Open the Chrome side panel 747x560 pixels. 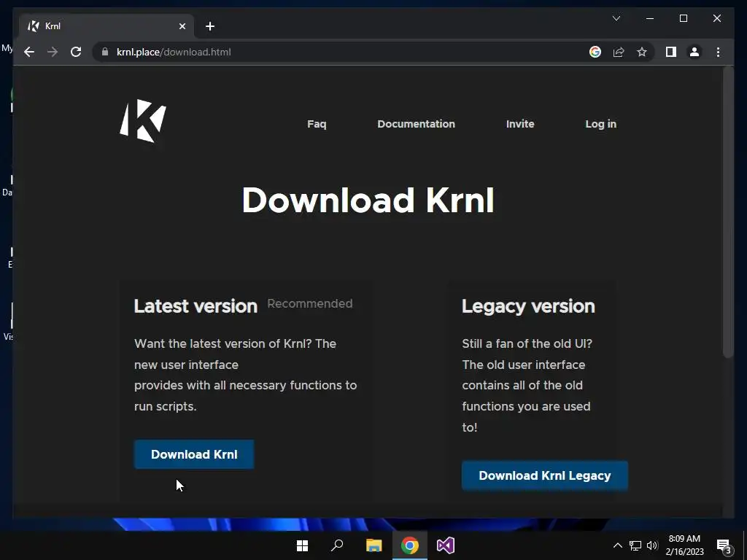pyautogui.click(x=671, y=52)
